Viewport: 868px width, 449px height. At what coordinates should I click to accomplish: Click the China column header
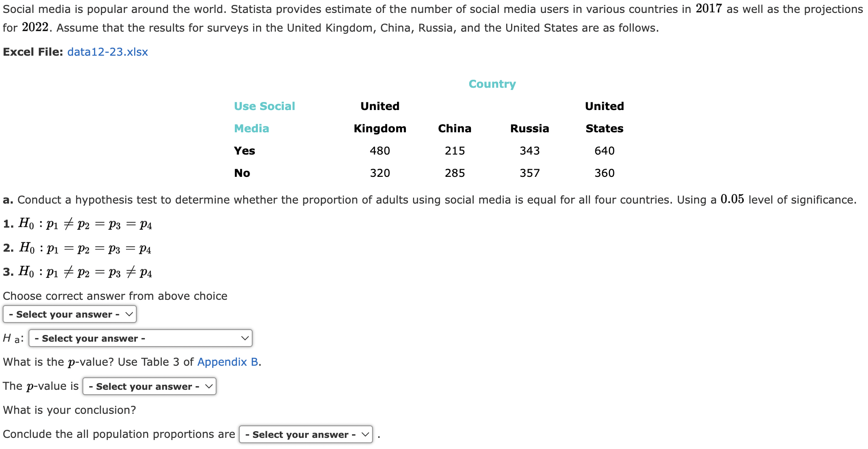[x=454, y=128]
